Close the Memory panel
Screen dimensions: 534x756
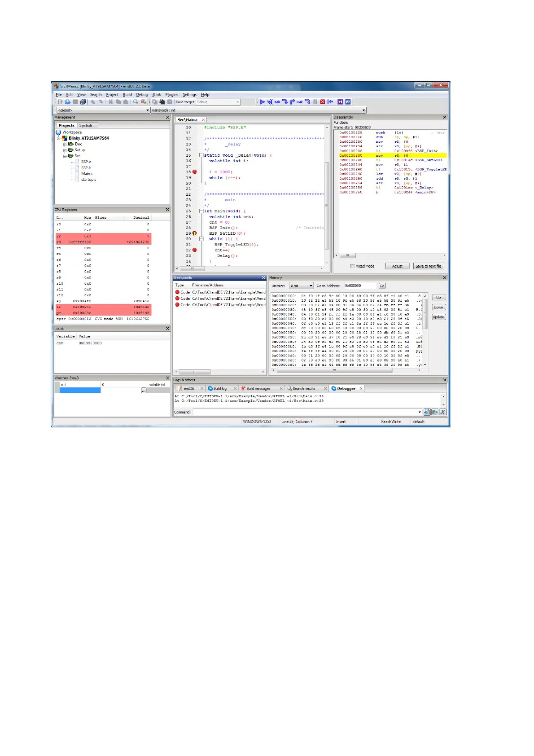pos(445,277)
